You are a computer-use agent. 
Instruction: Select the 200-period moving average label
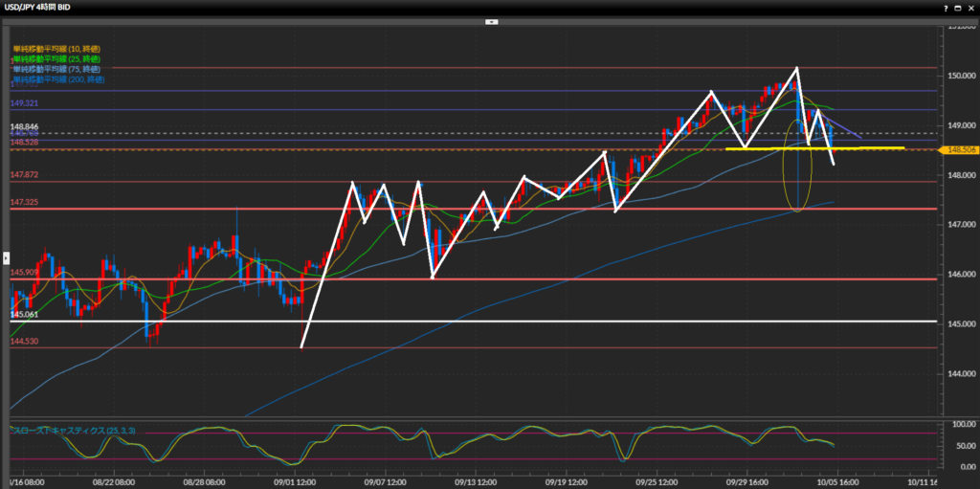[x=59, y=79]
